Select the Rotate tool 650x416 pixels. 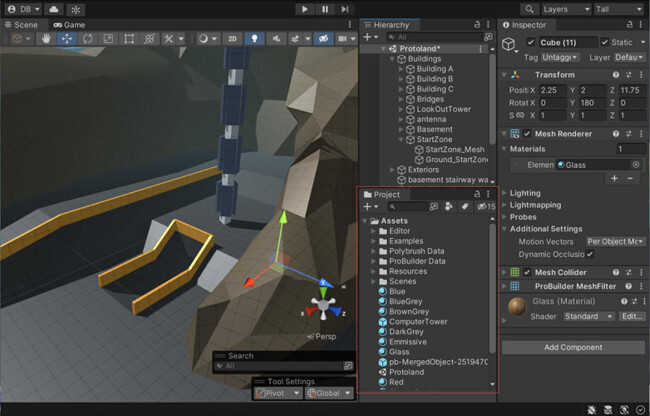(88, 39)
